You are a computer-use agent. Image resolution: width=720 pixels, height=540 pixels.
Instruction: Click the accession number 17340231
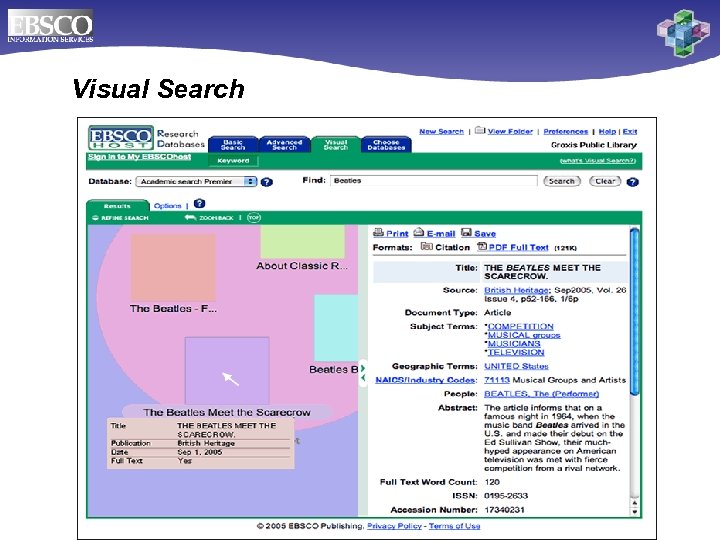click(x=504, y=510)
